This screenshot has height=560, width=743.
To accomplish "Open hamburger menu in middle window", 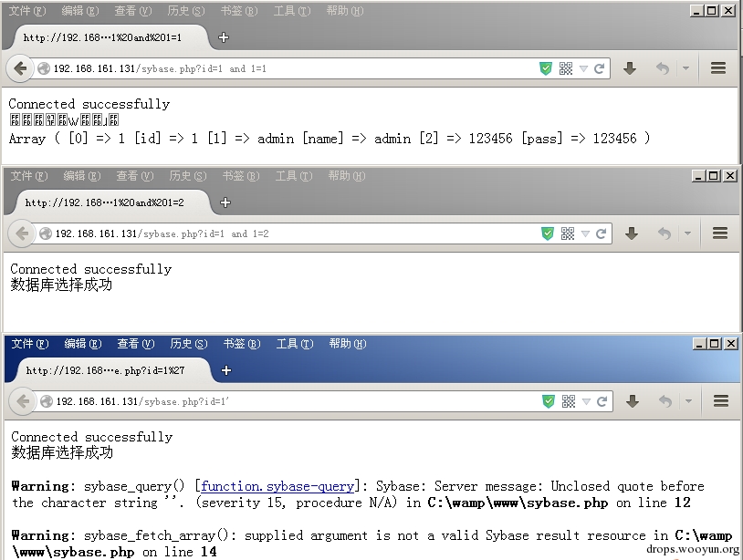I will pos(720,233).
